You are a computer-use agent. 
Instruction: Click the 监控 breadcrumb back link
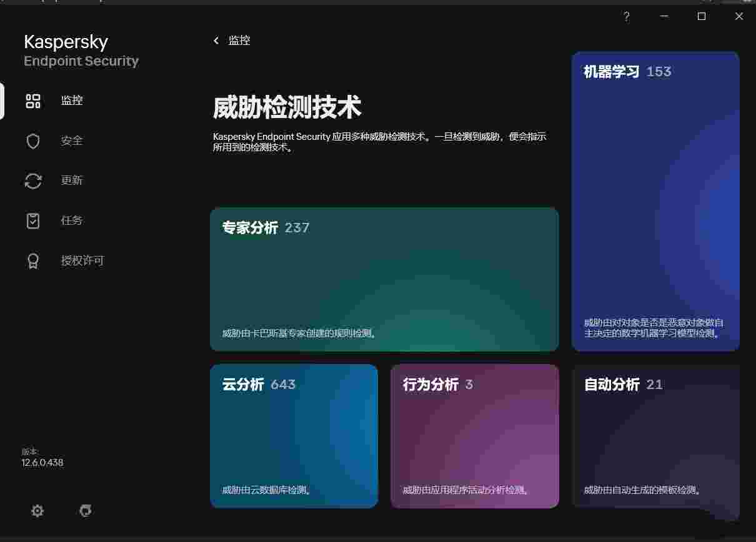pyautogui.click(x=239, y=41)
